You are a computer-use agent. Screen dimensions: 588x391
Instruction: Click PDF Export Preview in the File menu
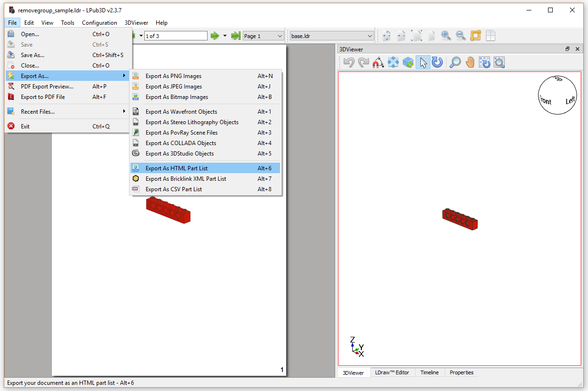click(x=48, y=86)
